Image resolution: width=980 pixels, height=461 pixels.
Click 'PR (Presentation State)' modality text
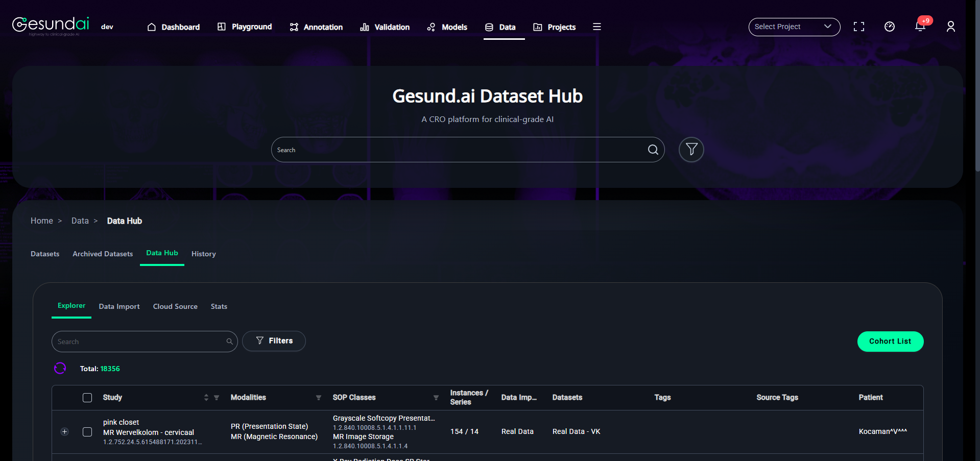(269, 426)
